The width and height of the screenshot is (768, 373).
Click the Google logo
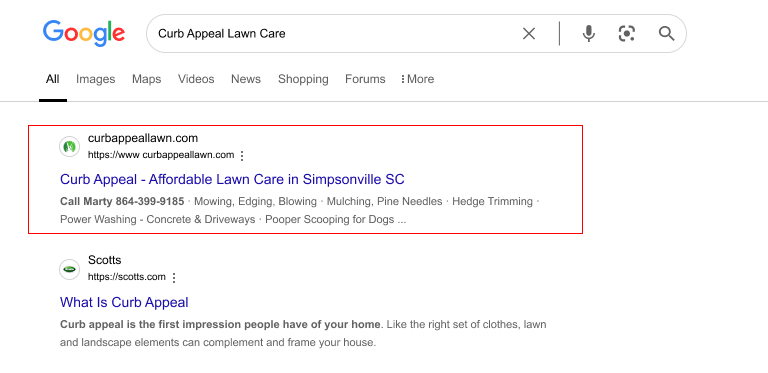tap(84, 33)
